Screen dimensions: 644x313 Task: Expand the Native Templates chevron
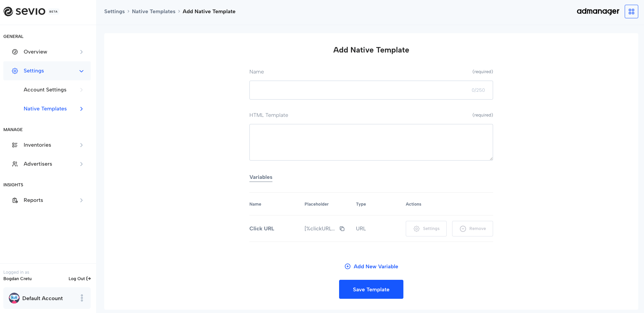81,109
